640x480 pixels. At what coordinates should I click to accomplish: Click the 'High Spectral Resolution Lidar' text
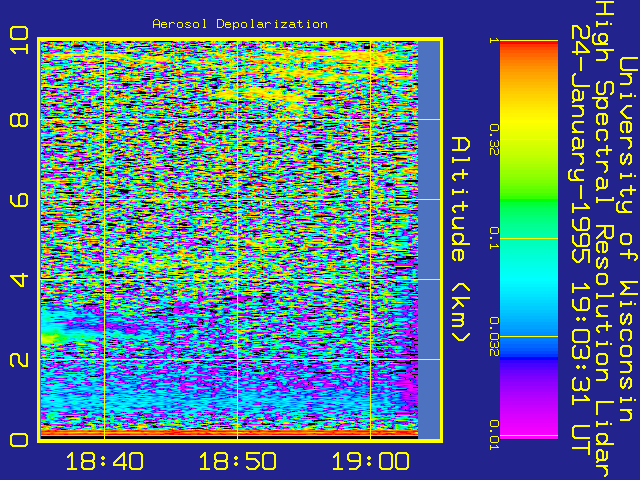[604, 239]
